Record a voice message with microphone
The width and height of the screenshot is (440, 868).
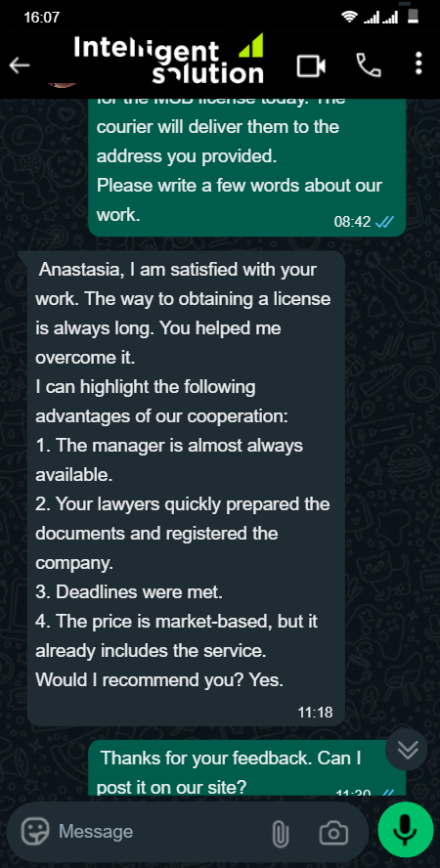tap(405, 829)
